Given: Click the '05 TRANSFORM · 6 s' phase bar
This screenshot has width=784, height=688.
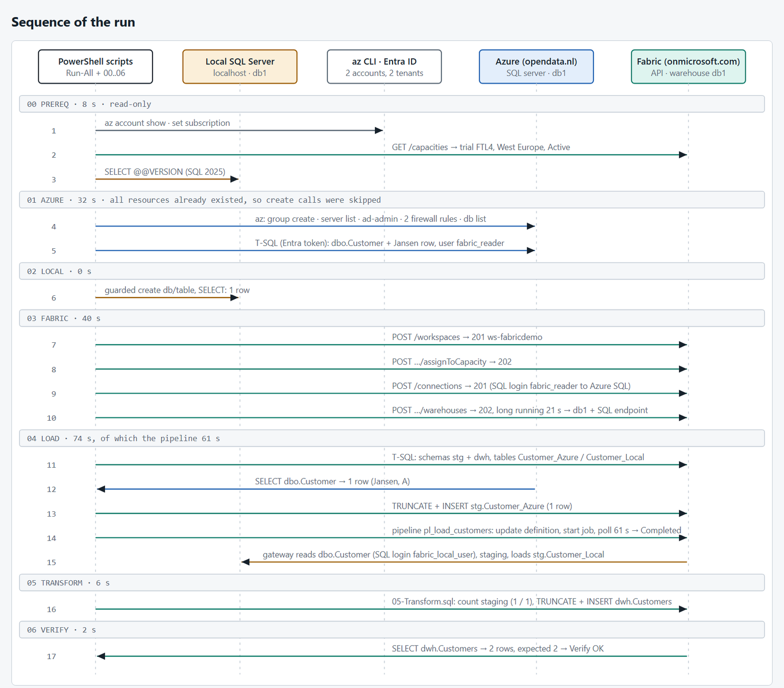Looking at the screenshot, I should [x=392, y=583].
